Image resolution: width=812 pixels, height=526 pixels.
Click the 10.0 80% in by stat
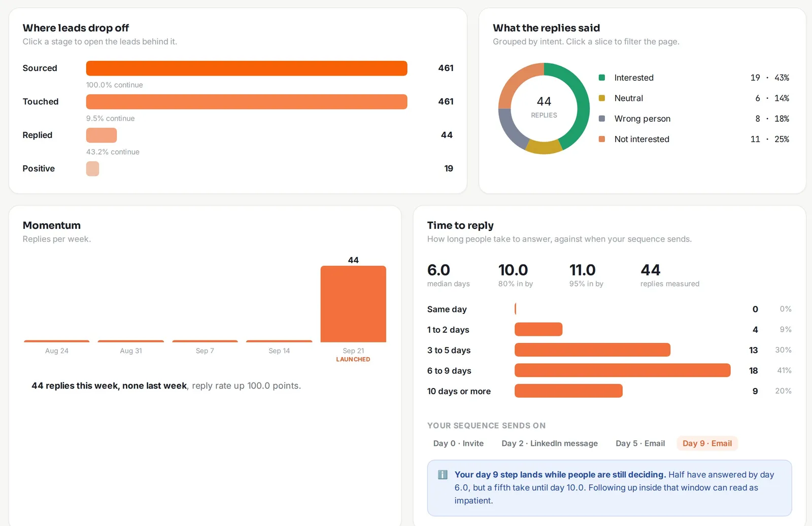tap(516, 275)
